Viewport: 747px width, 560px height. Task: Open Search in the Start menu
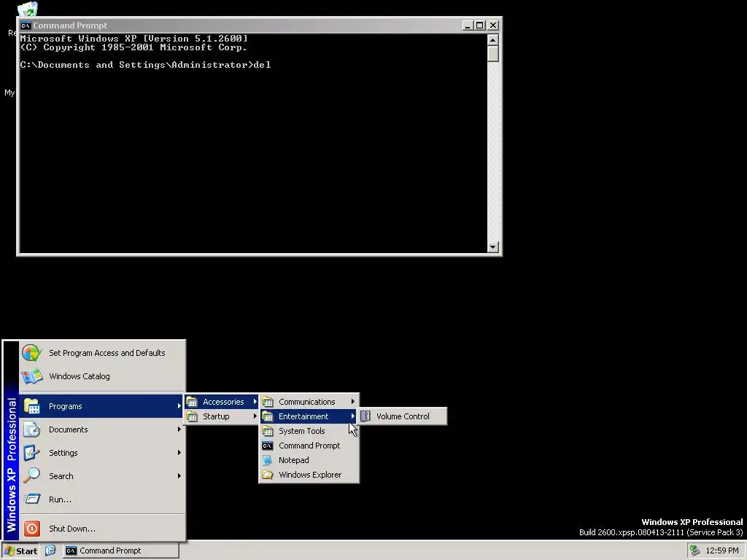(101, 476)
